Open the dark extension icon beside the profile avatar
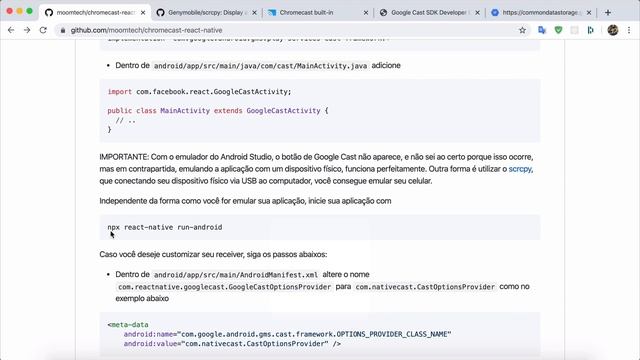The height and width of the screenshot is (360, 640). coord(591,30)
